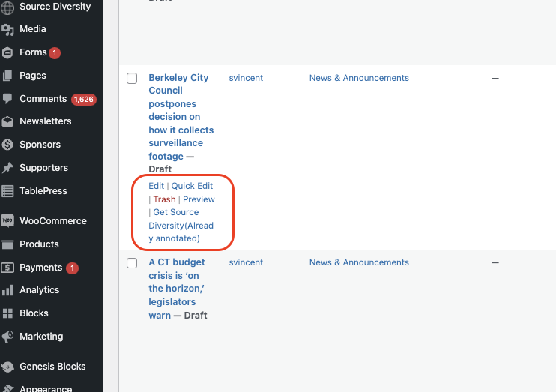Select the Berkeley City Council post checkbox
Screen dimensions: 556x392
(132, 79)
